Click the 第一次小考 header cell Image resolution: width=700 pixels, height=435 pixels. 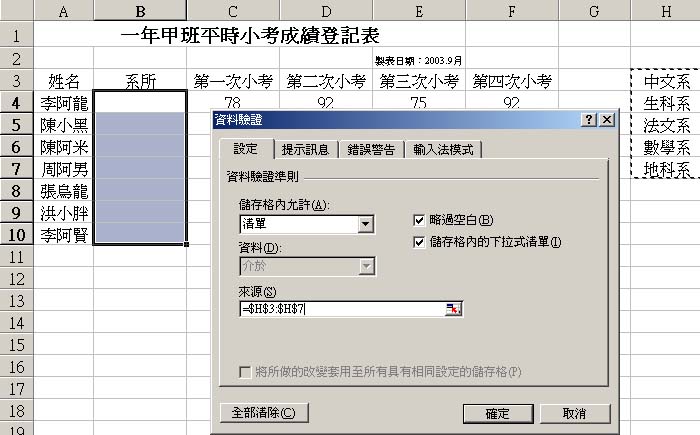click(232, 81)
